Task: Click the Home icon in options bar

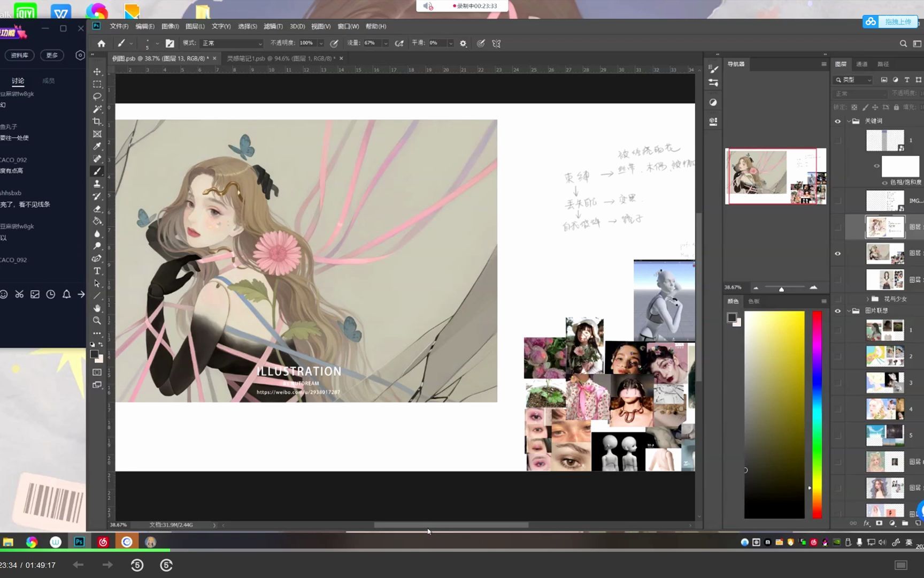Action: point(101,43)
